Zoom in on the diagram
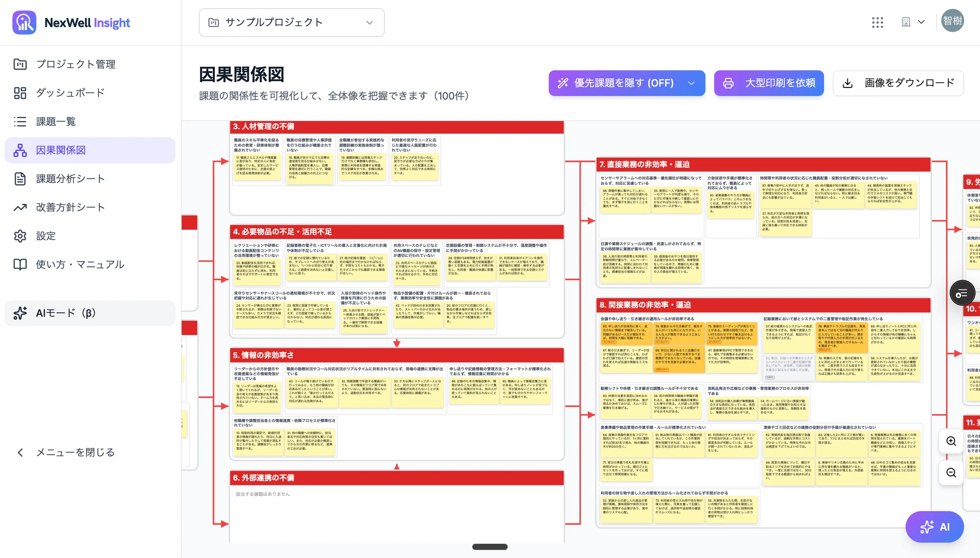 coord(951,441)
